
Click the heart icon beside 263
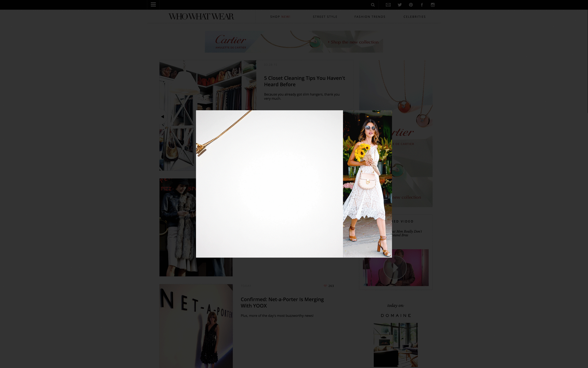click(x=325, y=286)
